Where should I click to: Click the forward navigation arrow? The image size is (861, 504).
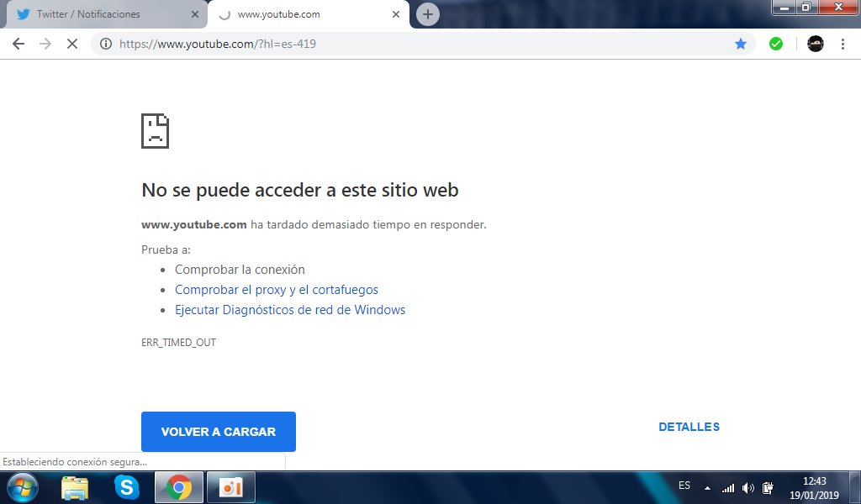click(45, 44)
